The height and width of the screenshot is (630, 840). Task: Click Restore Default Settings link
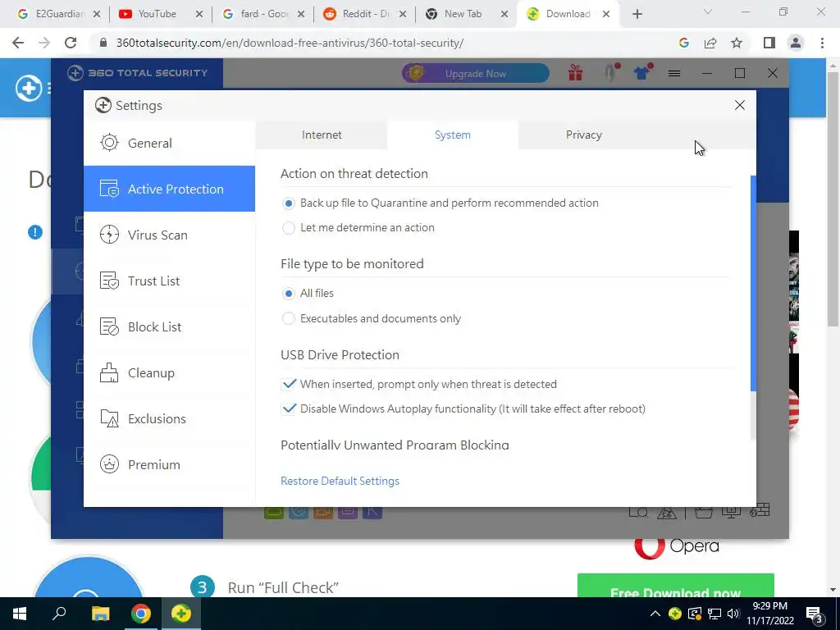340,481
